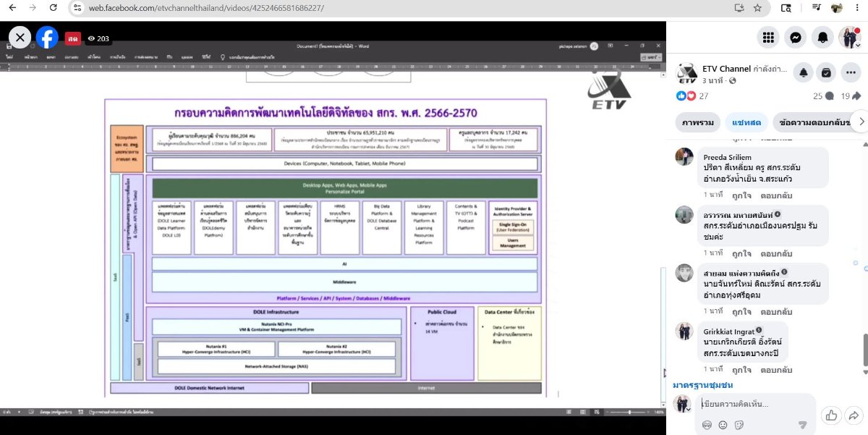Viewport: 868px width, 435px height.
Task: Switch to the ภาพรวม tab
Action: tap(699, 122)
